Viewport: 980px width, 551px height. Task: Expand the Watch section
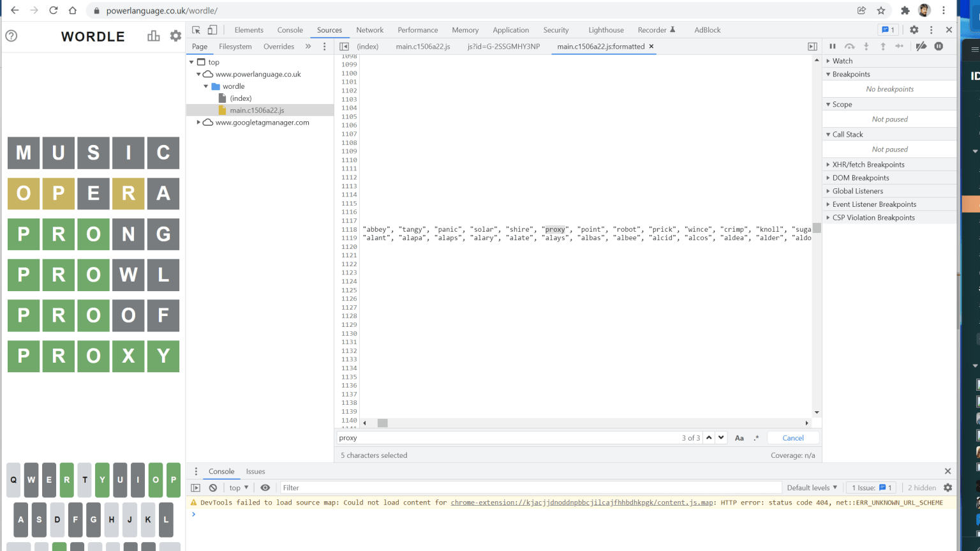click(x=842, y=61)
